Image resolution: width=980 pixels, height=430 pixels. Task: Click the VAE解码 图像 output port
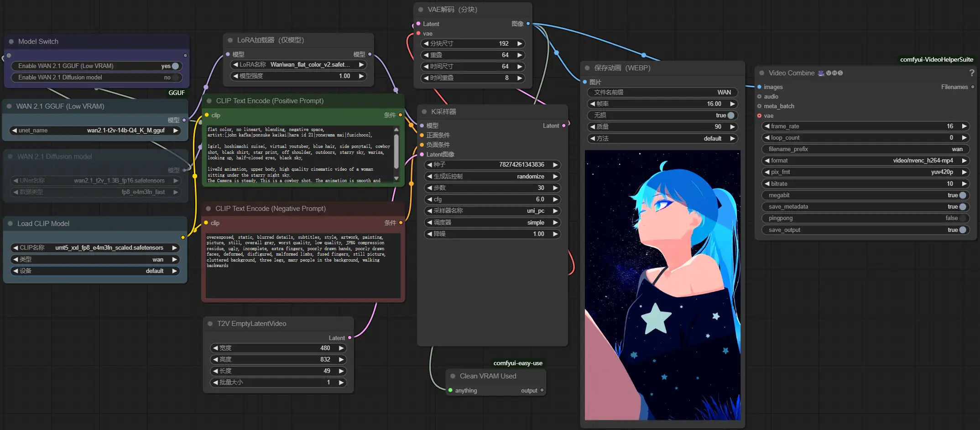pyautogui.click(x=528, y=24)
